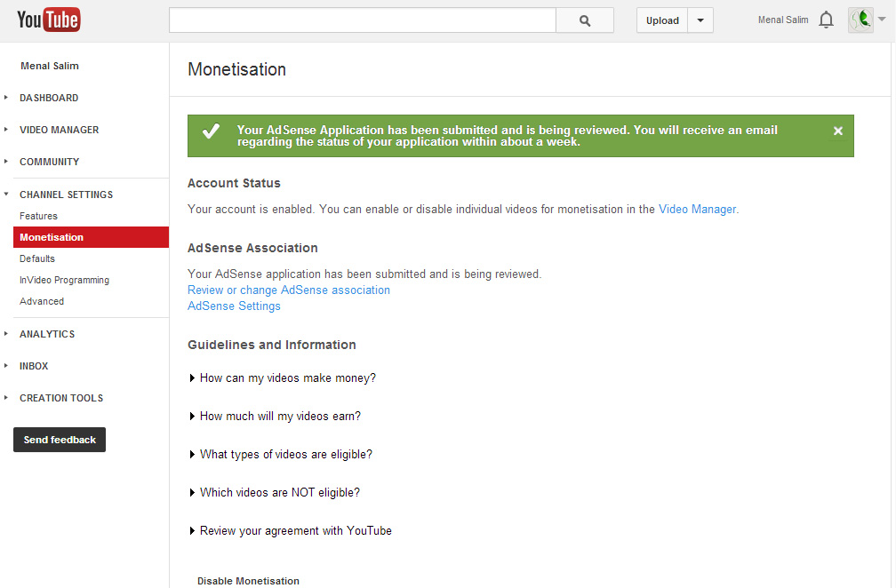
Task: Open Community in sidebar
Action: pos(49,162)
